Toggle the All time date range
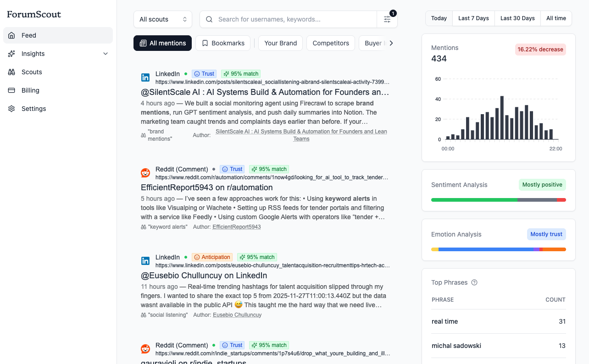Viewport: 589px width, 364px height. pos(556,18)
